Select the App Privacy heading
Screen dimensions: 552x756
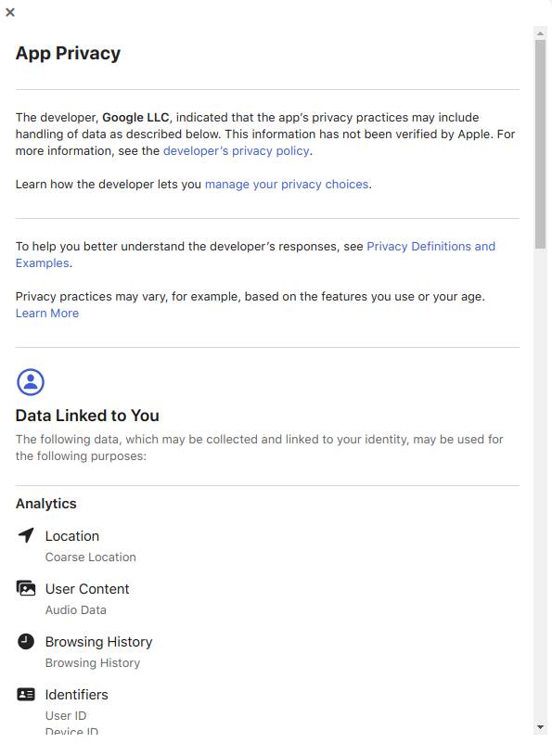[x=67, y=53]
